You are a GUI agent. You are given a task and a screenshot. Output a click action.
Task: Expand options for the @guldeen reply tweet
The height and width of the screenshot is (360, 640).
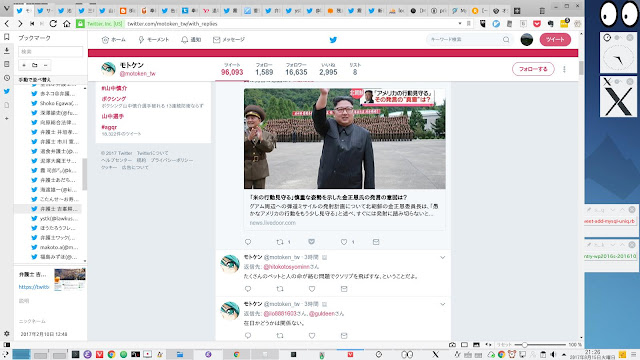click(x=442, y=304)
